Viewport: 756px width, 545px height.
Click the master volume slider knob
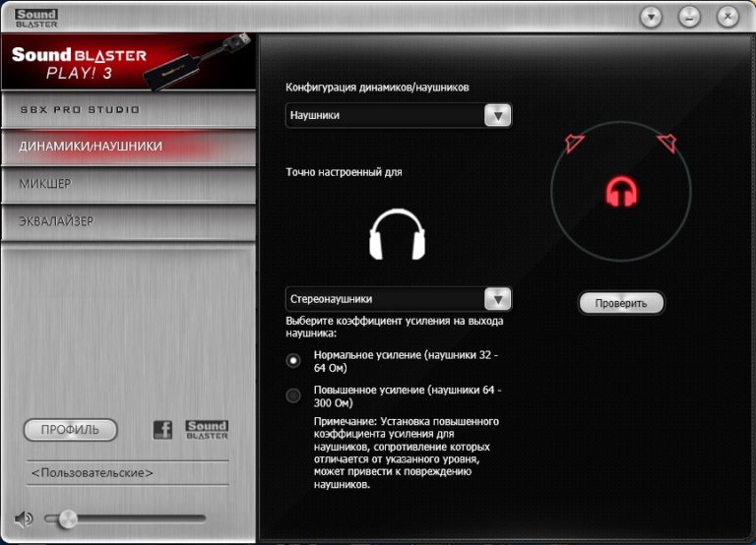[x=68, y=519]
